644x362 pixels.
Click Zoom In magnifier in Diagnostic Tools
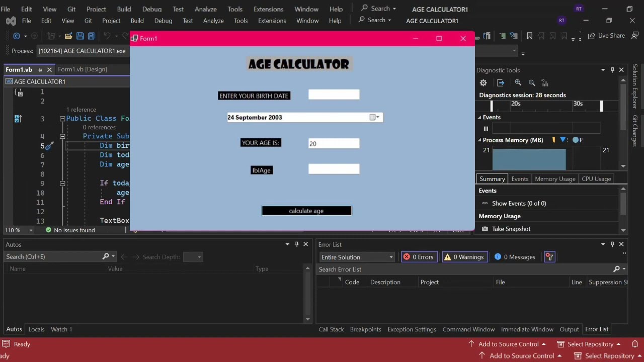click(x=518, y=83)
